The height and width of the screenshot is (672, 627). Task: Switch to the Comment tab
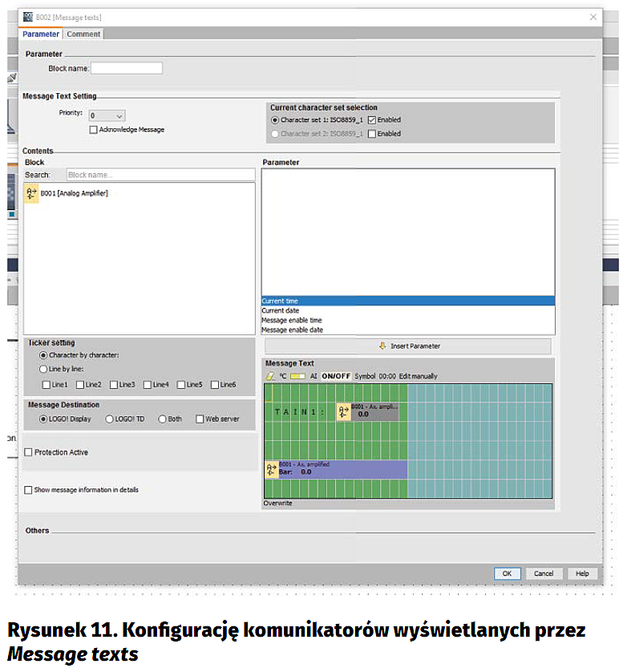(83, 34)
